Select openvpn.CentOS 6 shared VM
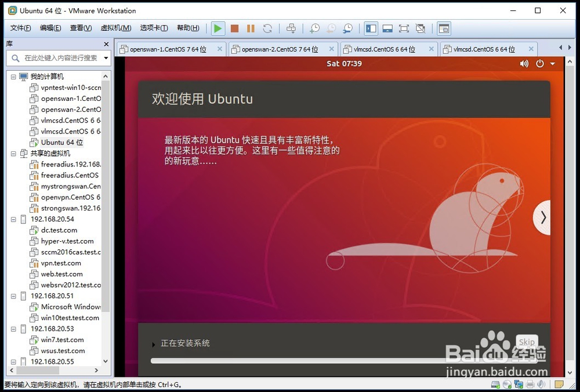 tap(66, 198)
